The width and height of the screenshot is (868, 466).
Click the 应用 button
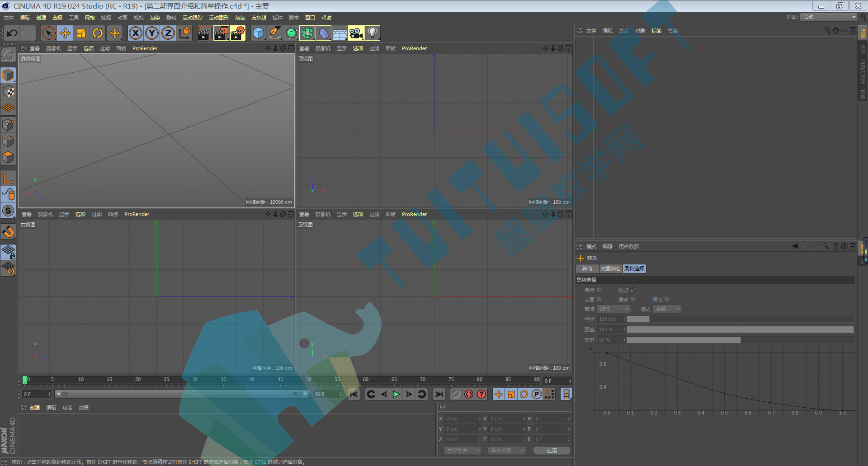coord(552,451)
